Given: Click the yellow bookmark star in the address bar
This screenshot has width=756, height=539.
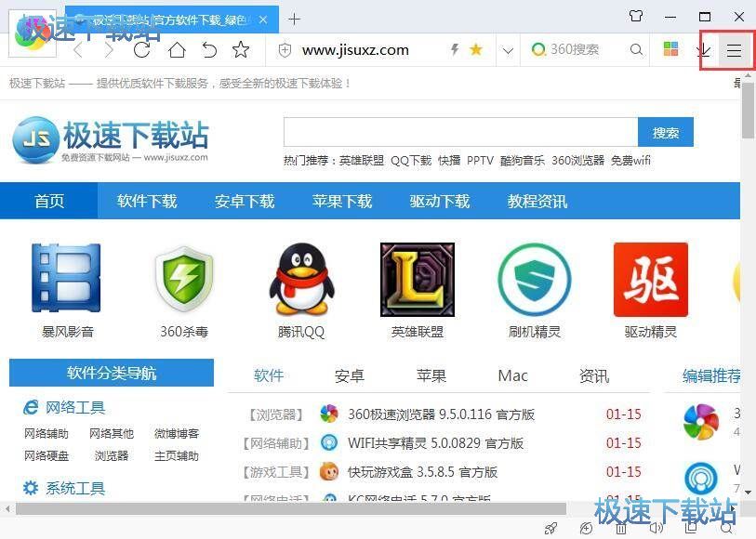Looking at the screenshot, I should coord(476,49).
